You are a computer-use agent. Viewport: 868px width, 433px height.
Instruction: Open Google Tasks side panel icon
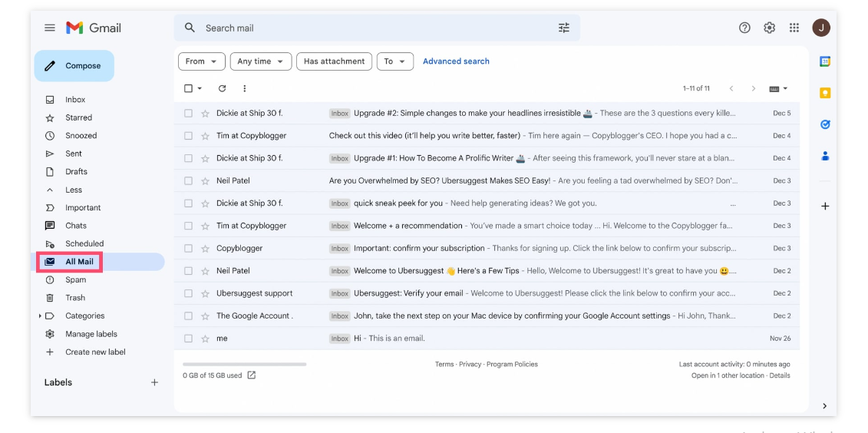tap(825, 124)
